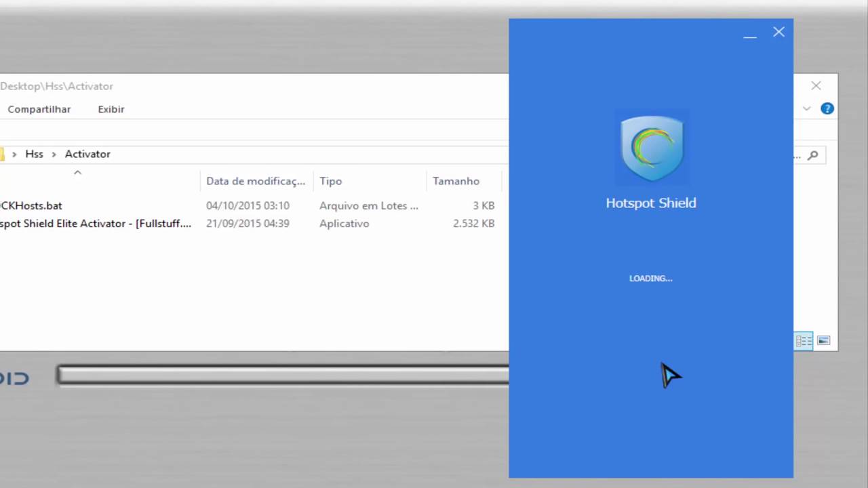Switch Explorer to large icons view
This screenshot has width=868, height=488.
[823, 341]
